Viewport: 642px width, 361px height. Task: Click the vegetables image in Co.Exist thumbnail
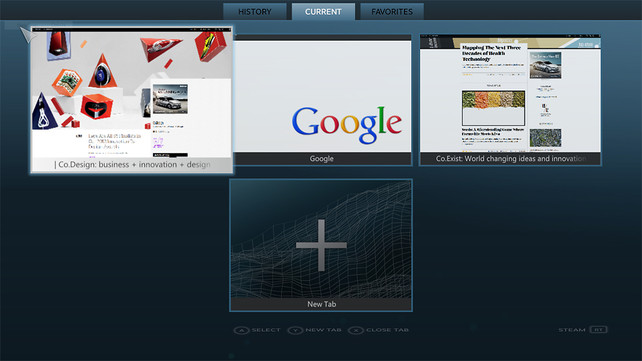[x=493, y=100]
